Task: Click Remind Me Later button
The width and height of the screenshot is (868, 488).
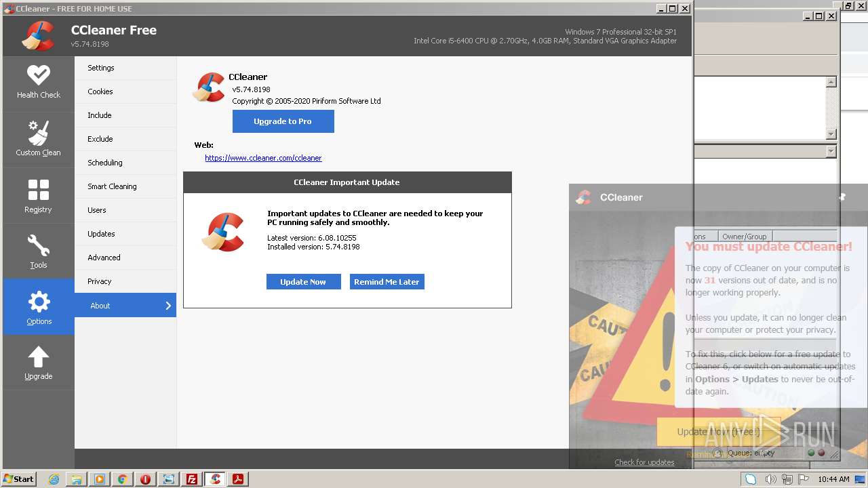Action: click(x=387, y=282)
